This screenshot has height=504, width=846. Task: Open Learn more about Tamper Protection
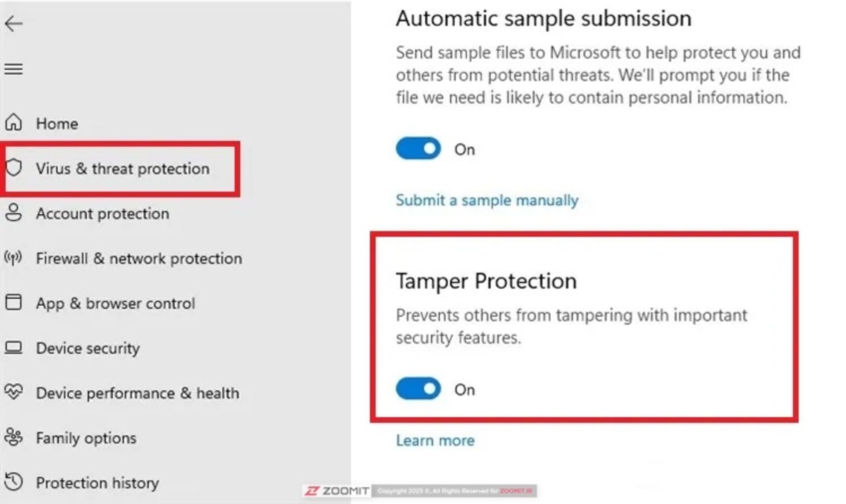point(435,440)
